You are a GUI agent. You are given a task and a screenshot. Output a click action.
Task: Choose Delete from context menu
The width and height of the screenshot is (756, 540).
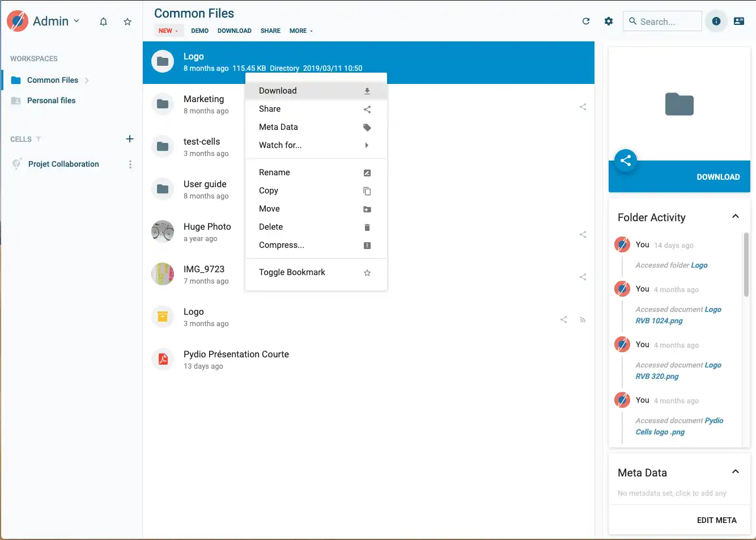(x=316, y=227)
